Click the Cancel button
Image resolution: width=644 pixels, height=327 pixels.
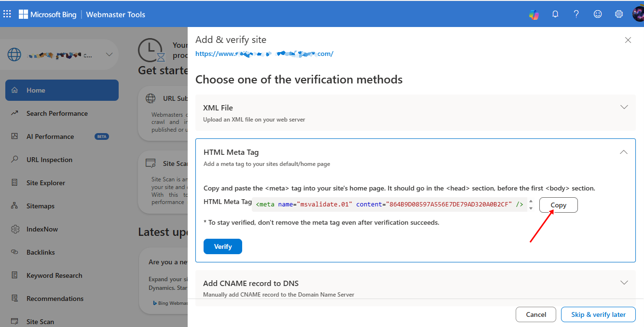tap(536, 314)
